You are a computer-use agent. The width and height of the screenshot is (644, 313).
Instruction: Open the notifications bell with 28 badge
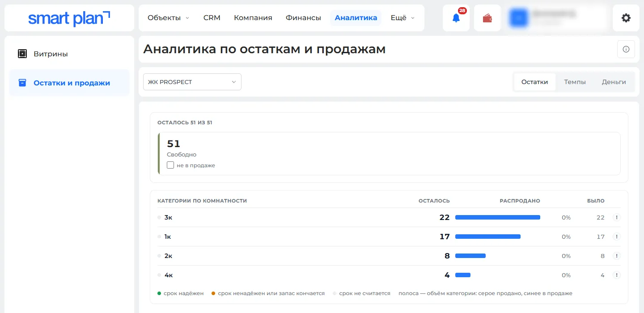pyautogui.click(x=456, y=18)
